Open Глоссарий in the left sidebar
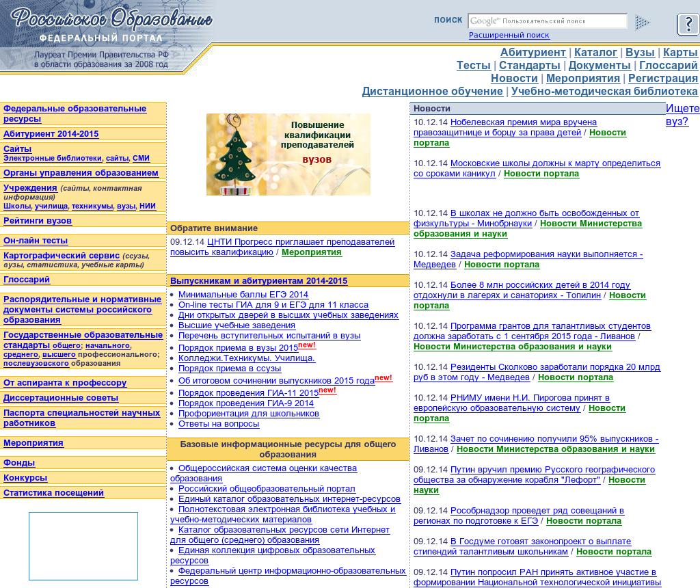Image resolution: width=700 pixels, height=588 pixels. click(x=27, y=280)
